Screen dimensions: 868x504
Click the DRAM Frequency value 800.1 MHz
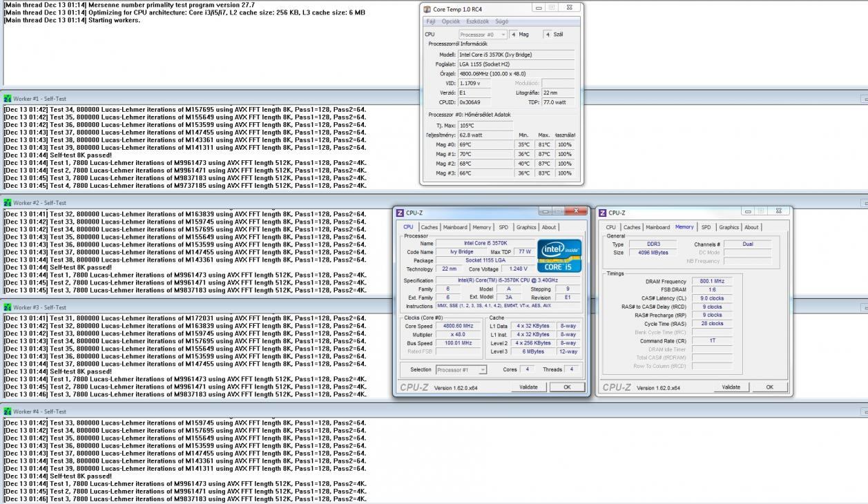(x=712, y=282)
